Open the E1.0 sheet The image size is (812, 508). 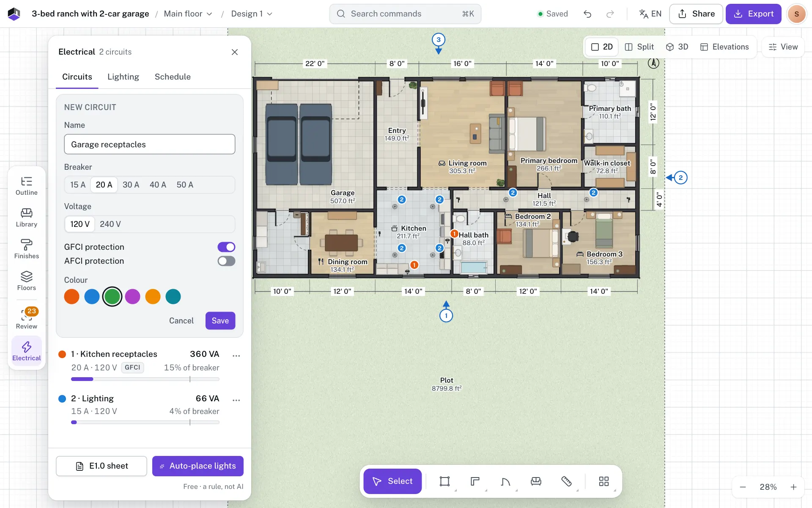101,466
